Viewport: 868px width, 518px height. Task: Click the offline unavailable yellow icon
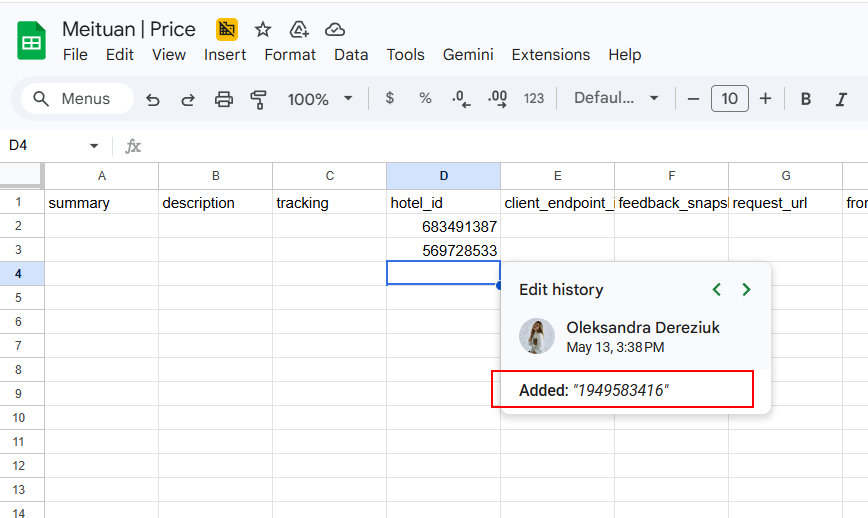click(227, 29)
